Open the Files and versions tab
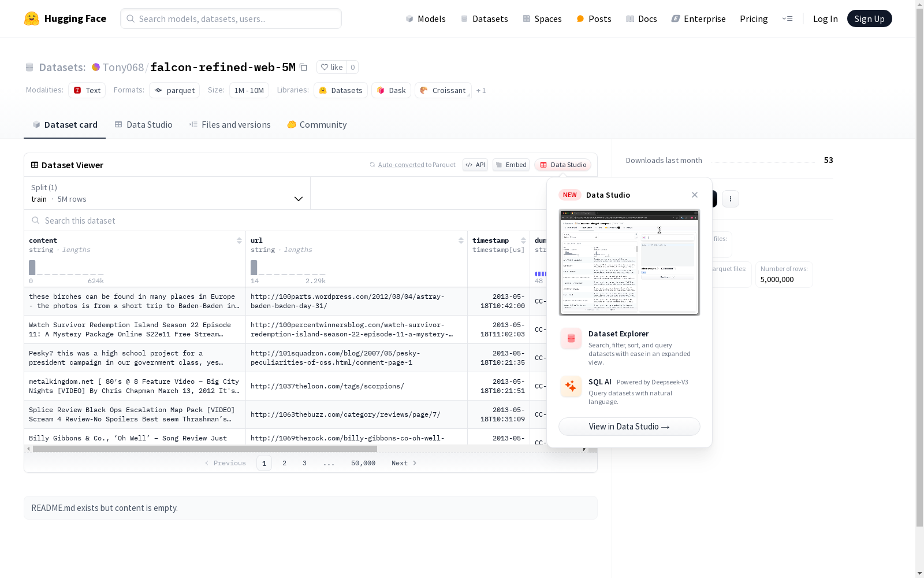The width and height of the screenshot is (924, 578). pyautogui.click(x=230, y=125)
